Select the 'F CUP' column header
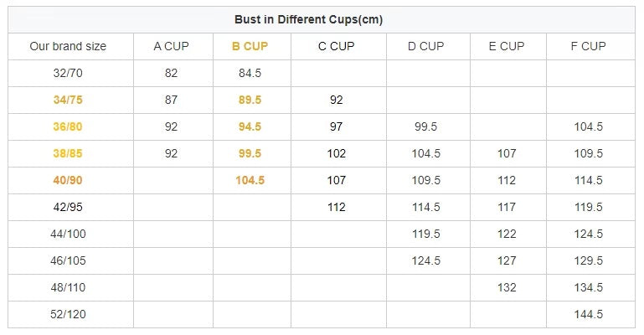The width and height of the screenshot is (644, 335). tap(589, 46)
